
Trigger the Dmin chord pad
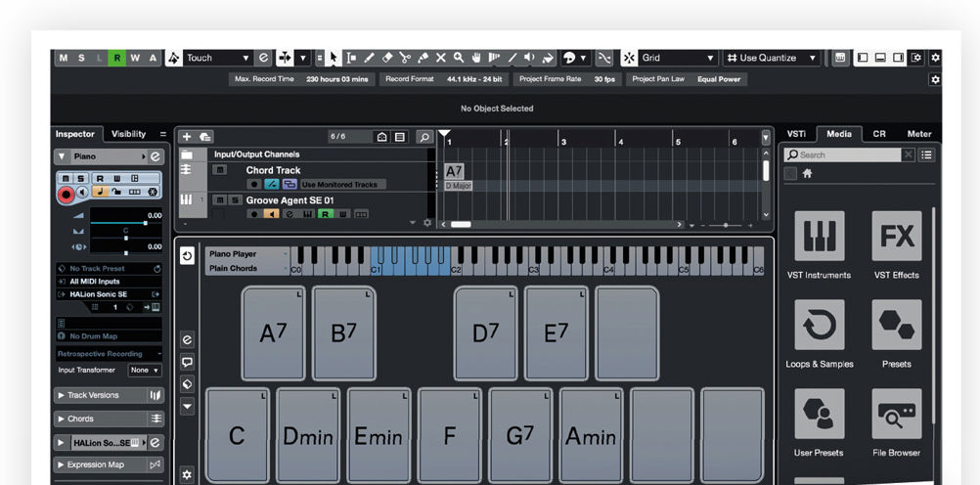point(308,435)
